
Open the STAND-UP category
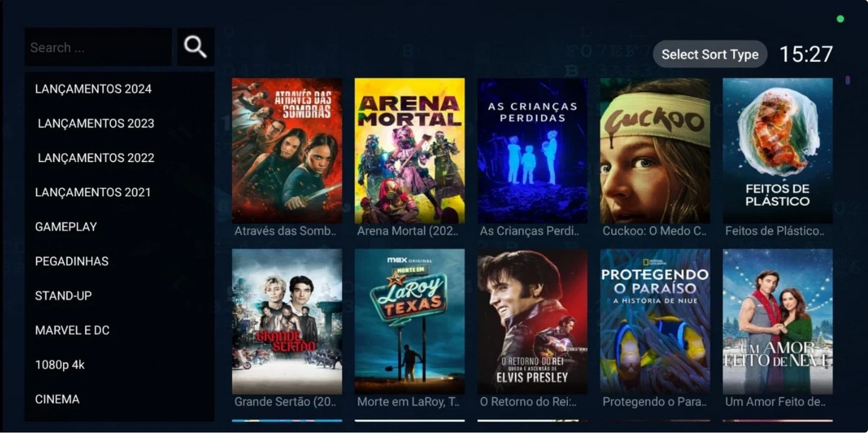[x=120, y=296]
